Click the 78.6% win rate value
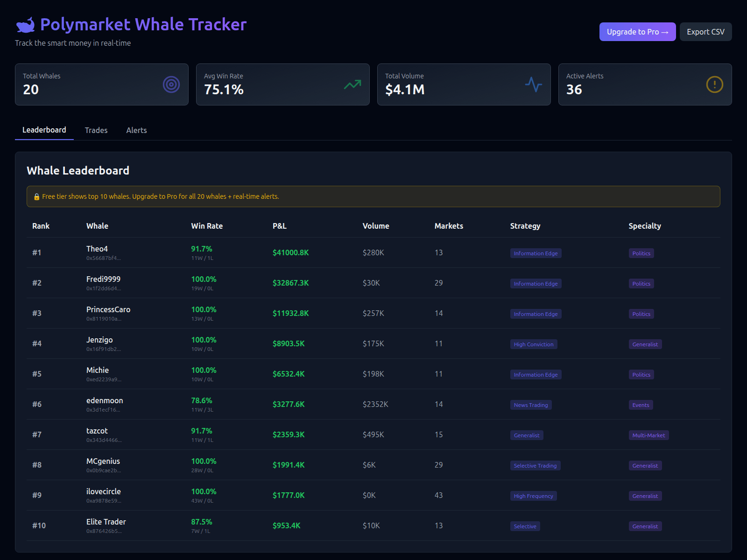The image size is (747, 560). pyautogui.click(x=202, y=400)
